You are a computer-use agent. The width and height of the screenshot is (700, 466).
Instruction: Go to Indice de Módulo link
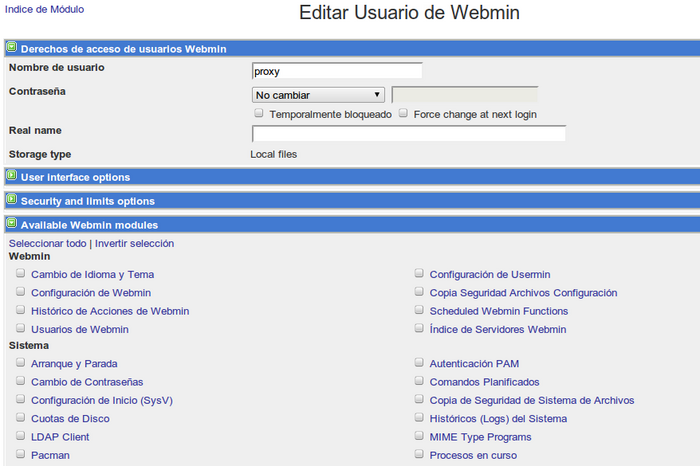[x=44, y=9]
